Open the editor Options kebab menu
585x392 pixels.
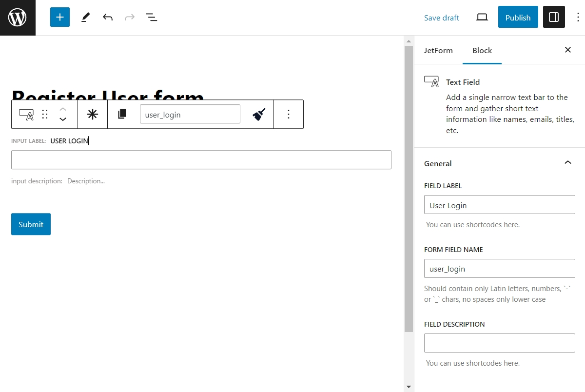[x=578, y=17]
